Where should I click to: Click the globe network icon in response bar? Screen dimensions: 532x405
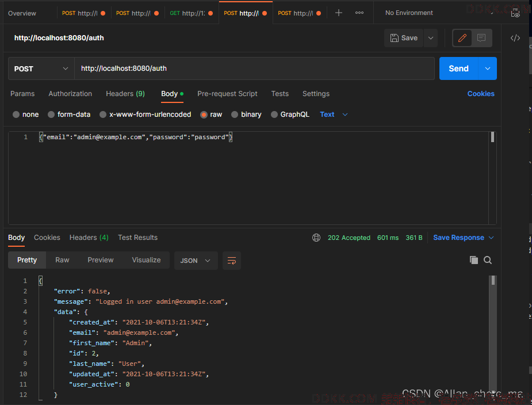[x=316, y=238]
